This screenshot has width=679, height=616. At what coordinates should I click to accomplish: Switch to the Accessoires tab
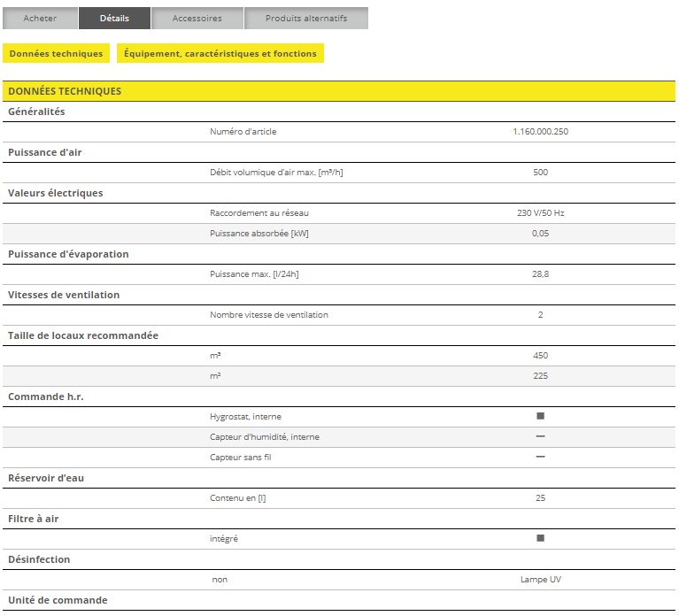pos(197,18)
